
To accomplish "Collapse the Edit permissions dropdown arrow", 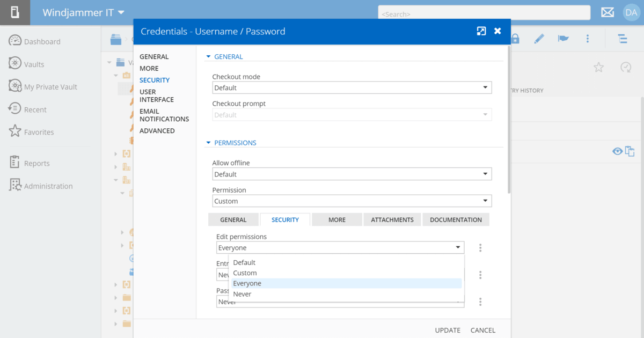I will pos(458,248).
